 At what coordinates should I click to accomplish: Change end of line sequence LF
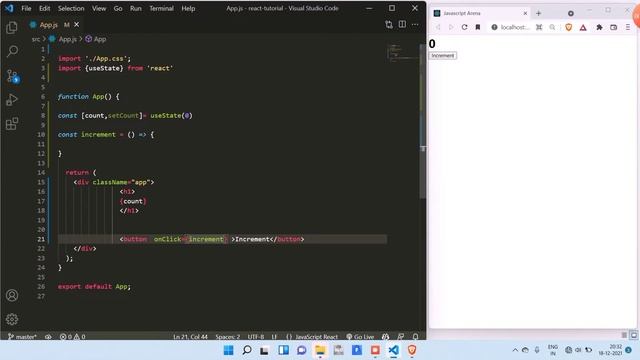tap(274, 337)
